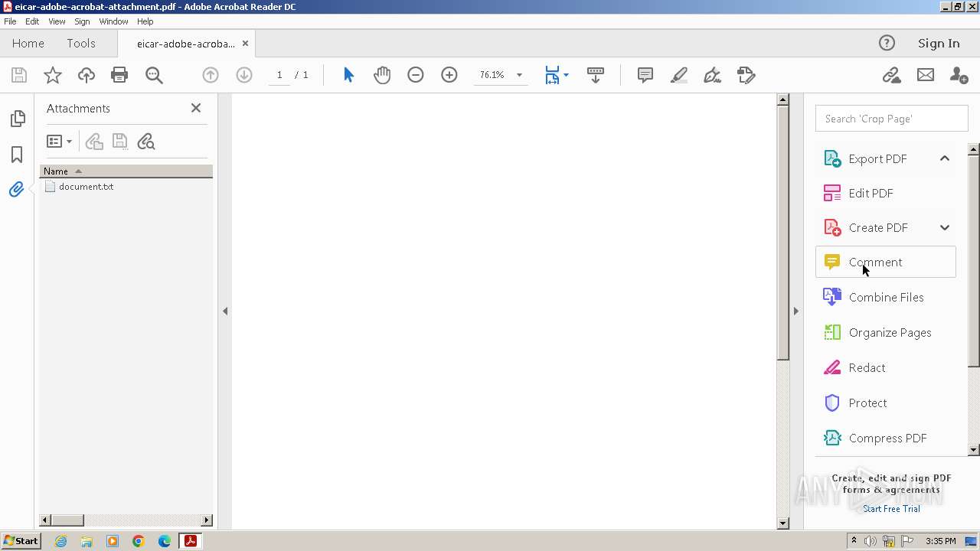Click the scrolling mode keyboard icon
The height and width of the screenshot is (551, 980).
tap(596, 75)
